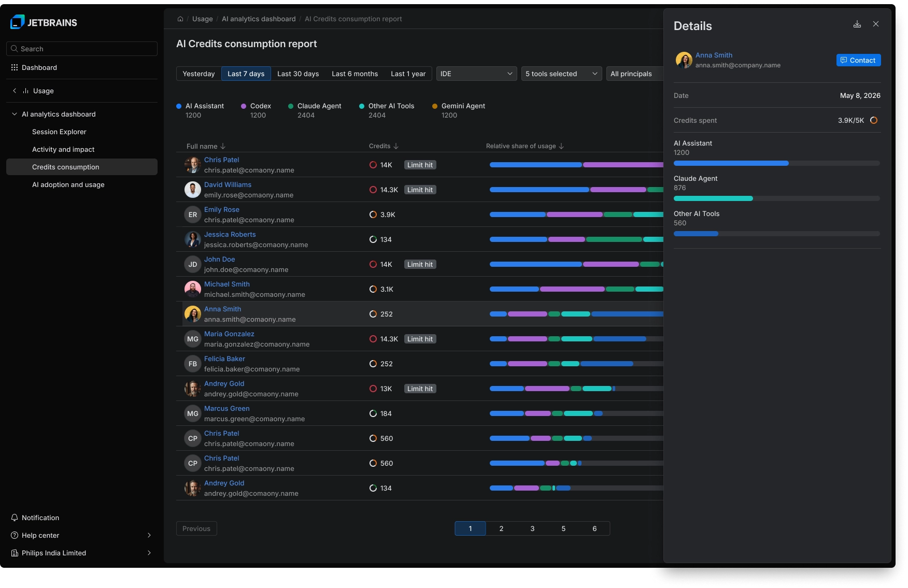Open Anna Smith link in Details
The width and height of the screenshot is (908, 588).
714,55
